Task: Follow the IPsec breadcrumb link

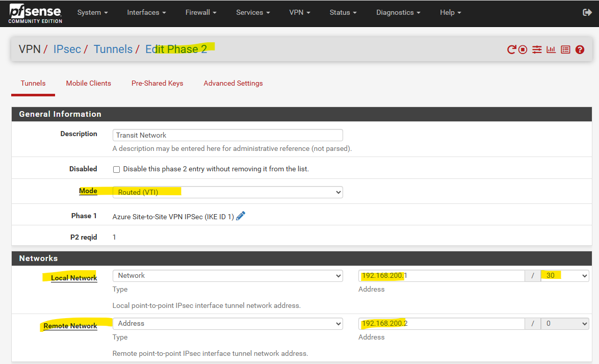Action: [x=67, y=49]
